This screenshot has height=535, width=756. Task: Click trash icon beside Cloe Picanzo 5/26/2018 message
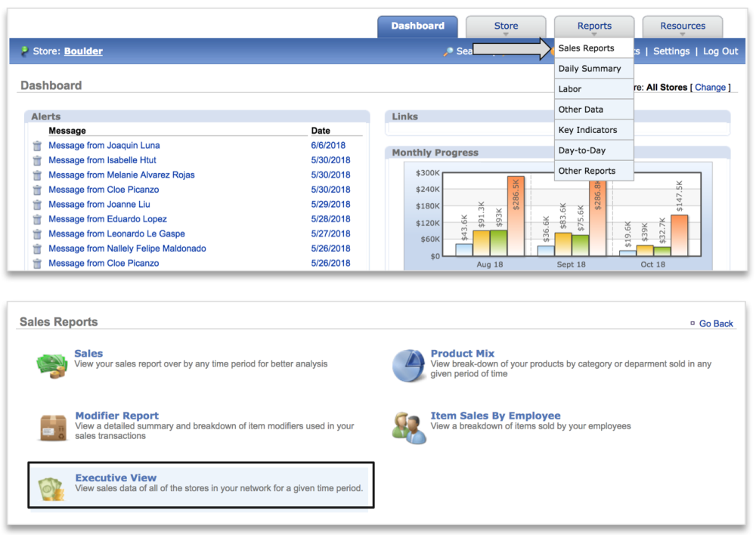coord(37,264)
